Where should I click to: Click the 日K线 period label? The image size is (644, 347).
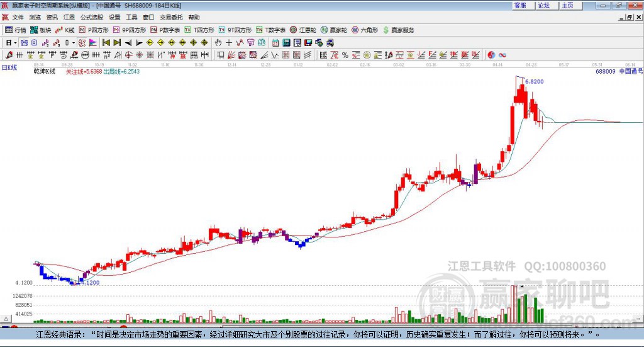coord(9,67)
